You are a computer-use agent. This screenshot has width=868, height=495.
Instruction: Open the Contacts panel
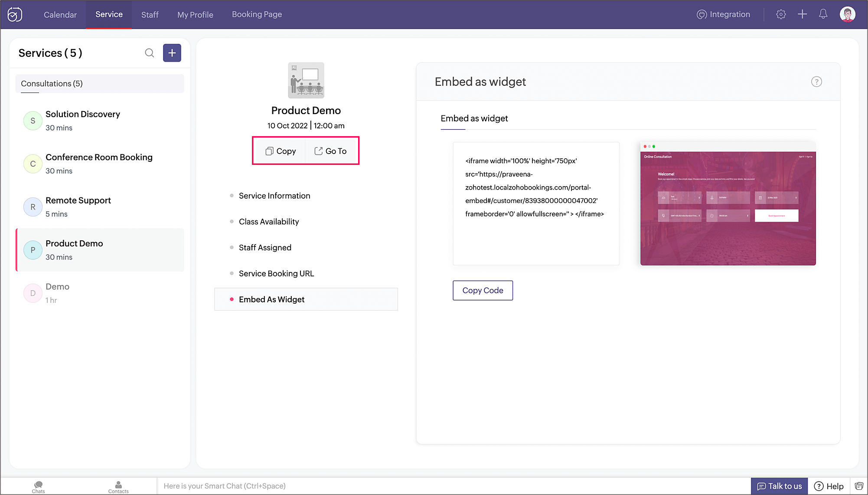(x=118, y=487)
